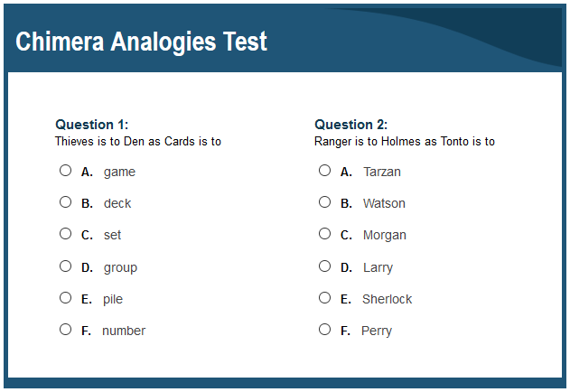The width and height of the screenshot is (570, 392).
Task: Click the 'Chimera Analogies Test' title
Action: [x=142, y=42]
